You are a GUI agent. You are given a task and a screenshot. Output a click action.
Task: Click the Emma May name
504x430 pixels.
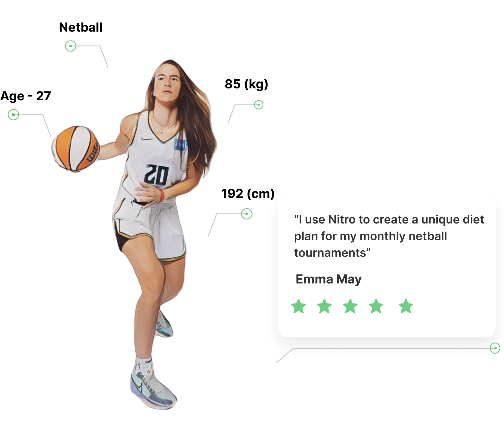[329, 279]
